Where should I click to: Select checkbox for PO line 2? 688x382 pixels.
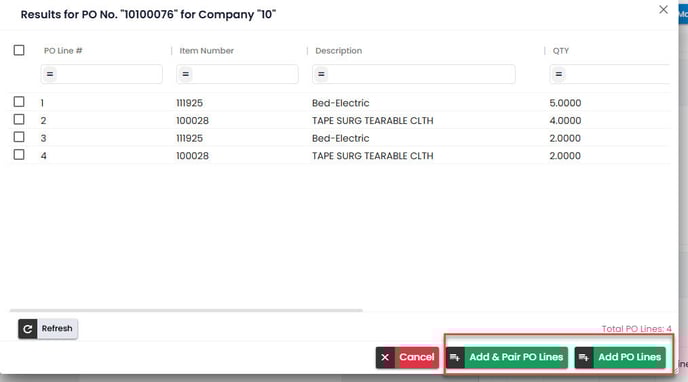point(19,119)
